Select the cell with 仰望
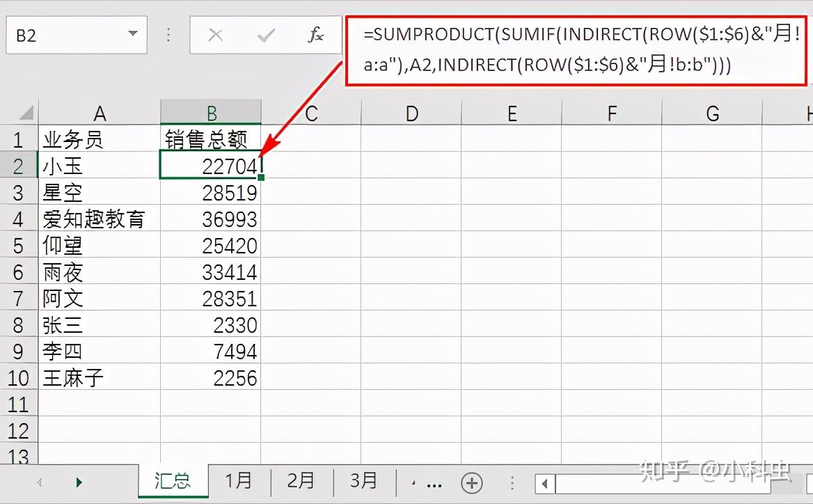Screen dimensions: 813x504 pos(100,245)
